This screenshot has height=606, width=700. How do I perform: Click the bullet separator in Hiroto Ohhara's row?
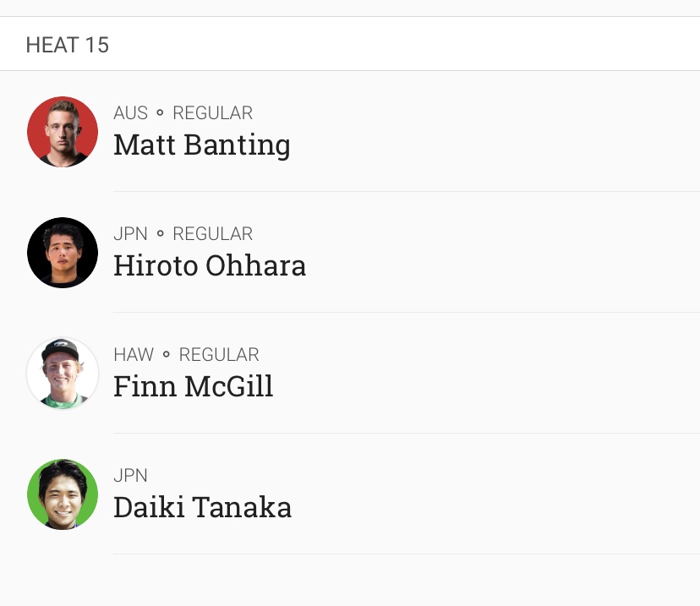[160, 233]
